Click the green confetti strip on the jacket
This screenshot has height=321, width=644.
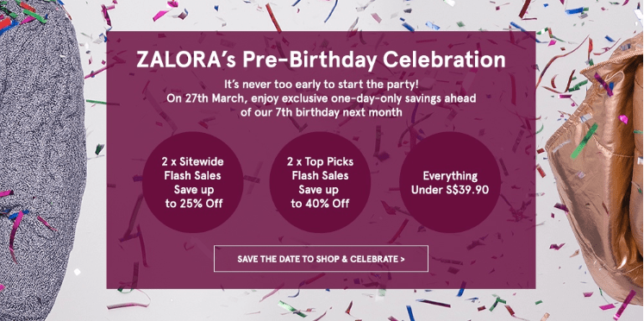click(584, 141)
